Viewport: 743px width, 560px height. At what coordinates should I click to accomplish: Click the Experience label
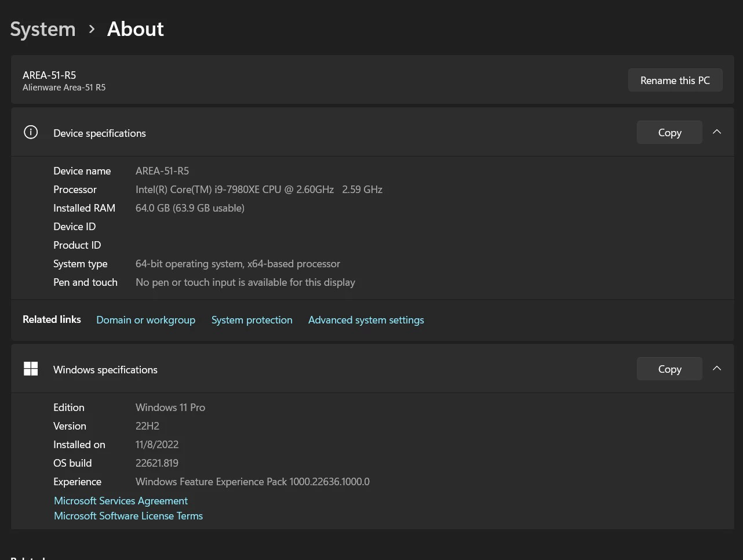click(77, 482)
